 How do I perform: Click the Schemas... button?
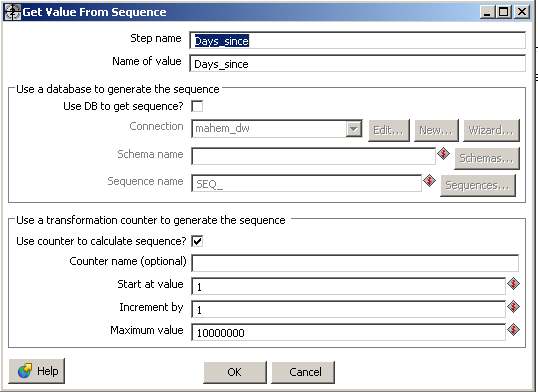point(487,158)
